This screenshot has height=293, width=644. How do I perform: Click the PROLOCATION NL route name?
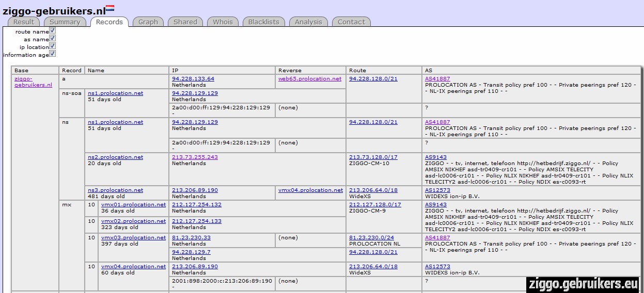[374, 243]
